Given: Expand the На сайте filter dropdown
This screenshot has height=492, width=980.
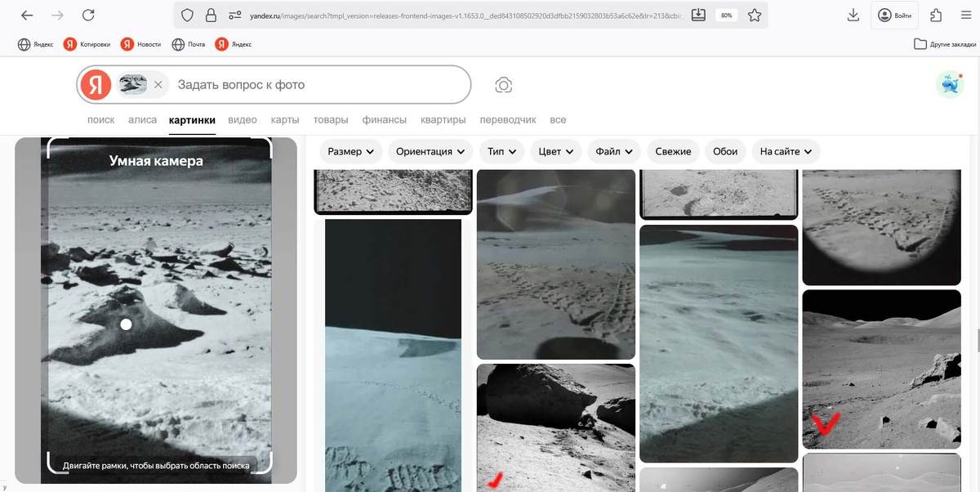Looking at the screenshot, I should 786,151.
